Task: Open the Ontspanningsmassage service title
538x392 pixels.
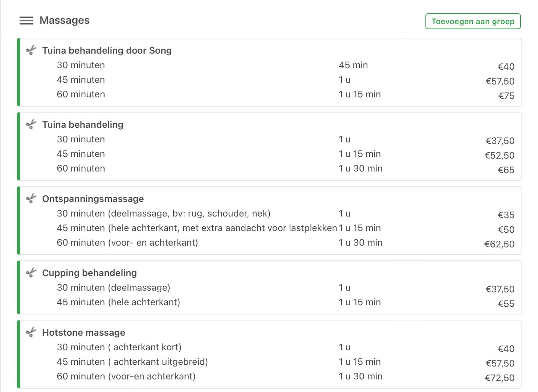Action: tap(93, 199)
